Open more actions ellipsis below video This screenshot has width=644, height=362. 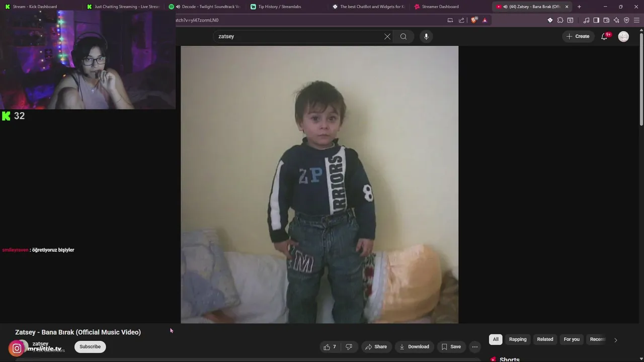475,347
